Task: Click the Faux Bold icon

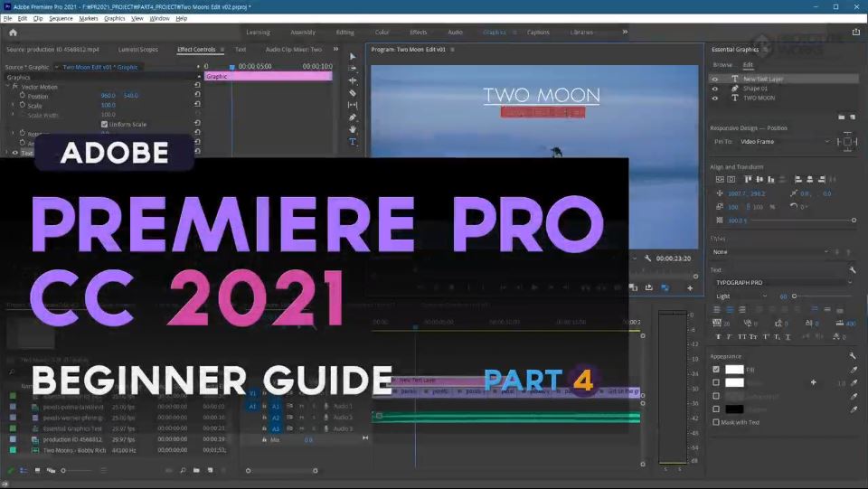Action: click(x=719, y=337)
